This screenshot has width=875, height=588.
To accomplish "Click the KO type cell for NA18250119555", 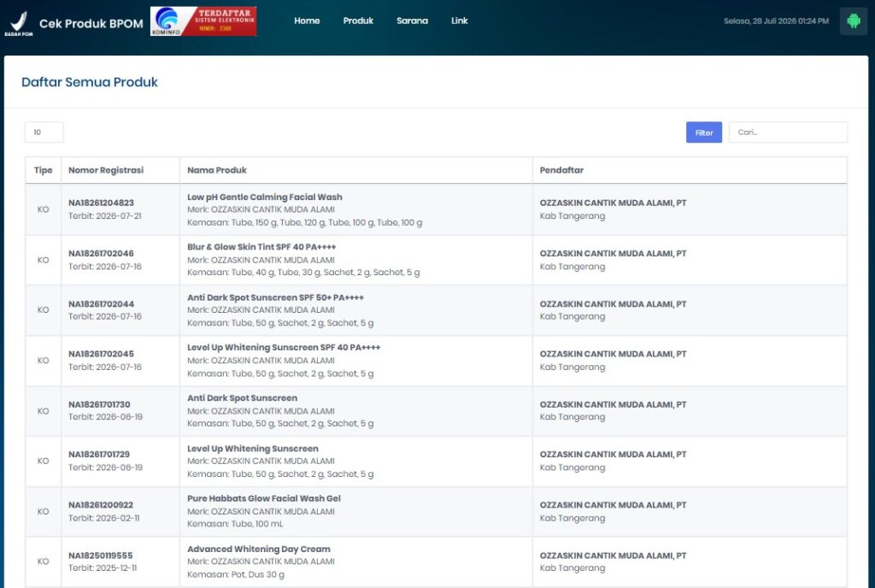I will click(x=43, y=562).
